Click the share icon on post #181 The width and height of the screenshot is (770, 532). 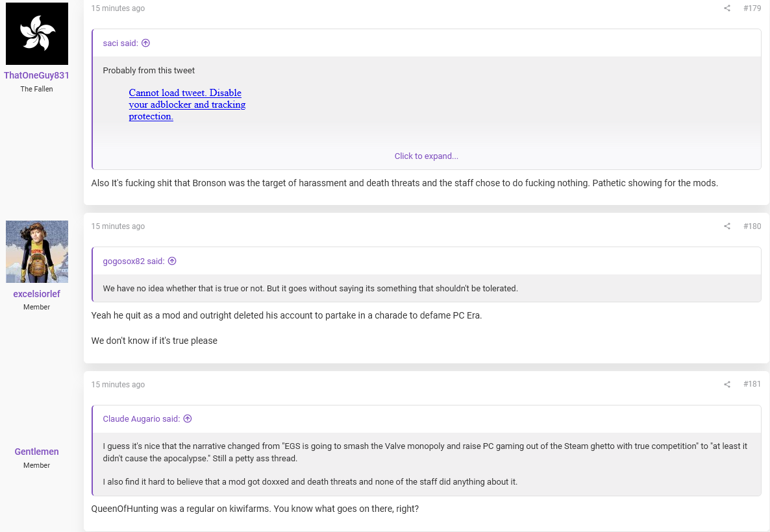pos(727,384)
